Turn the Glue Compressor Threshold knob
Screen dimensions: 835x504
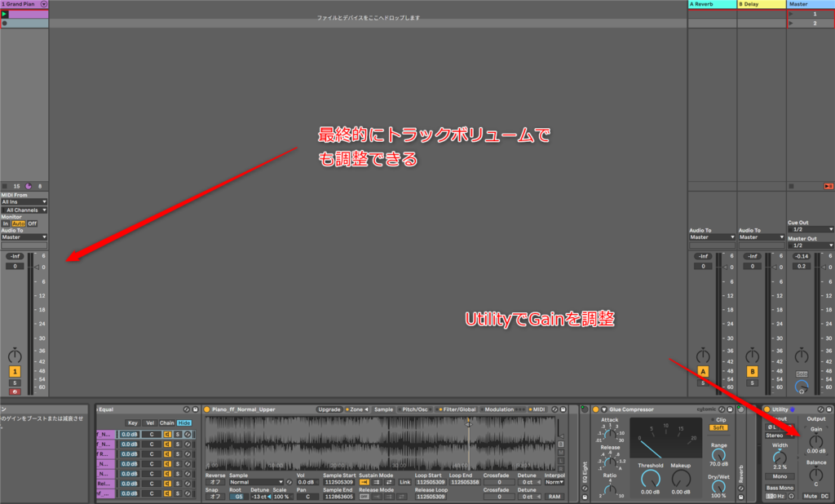pos(650,479)
